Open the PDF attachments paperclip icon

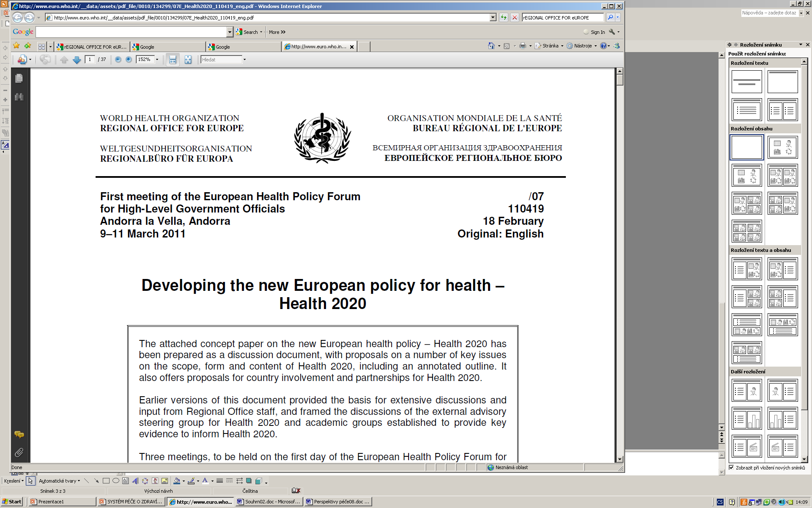[19, 453]
